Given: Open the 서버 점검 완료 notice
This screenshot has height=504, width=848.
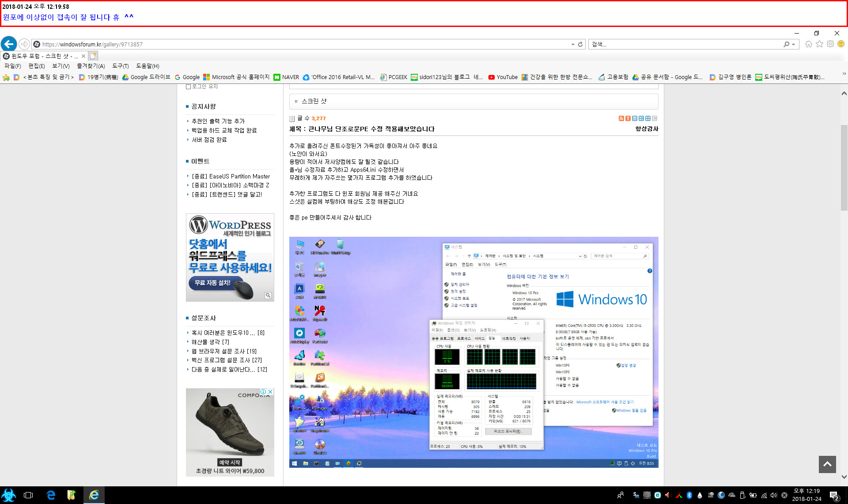Looking at the screenshot, I should (x=209, y=140).
